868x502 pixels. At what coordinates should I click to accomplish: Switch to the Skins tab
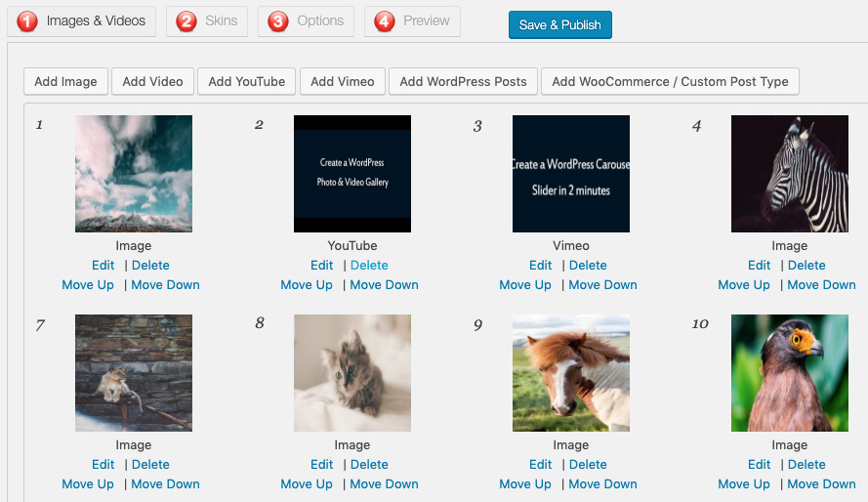(x=207, y=21)
